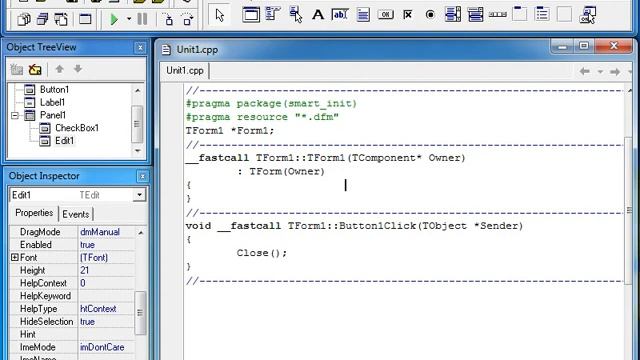Select CheckBox1 in the Object TreeView

tap(77, 128)
